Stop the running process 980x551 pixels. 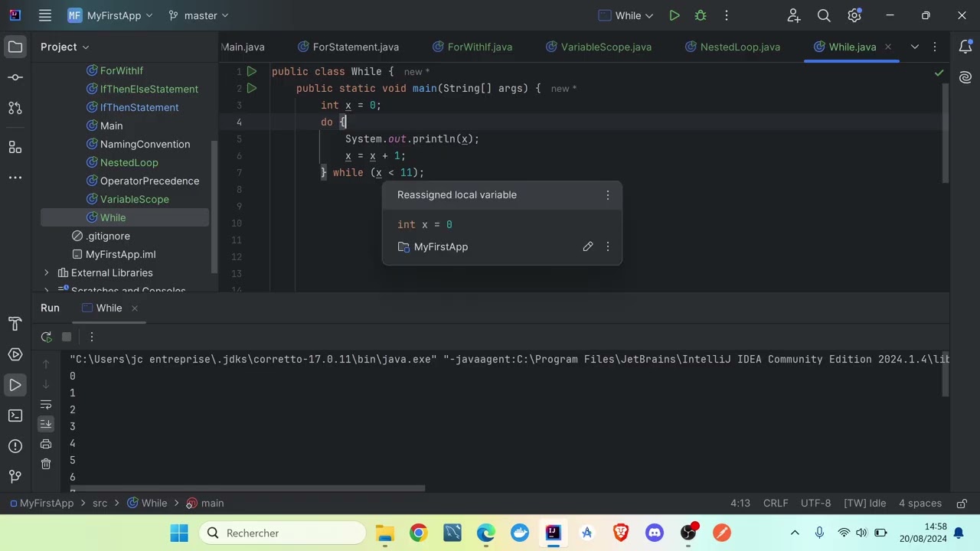pyautogui.click(x=67, y=337)
